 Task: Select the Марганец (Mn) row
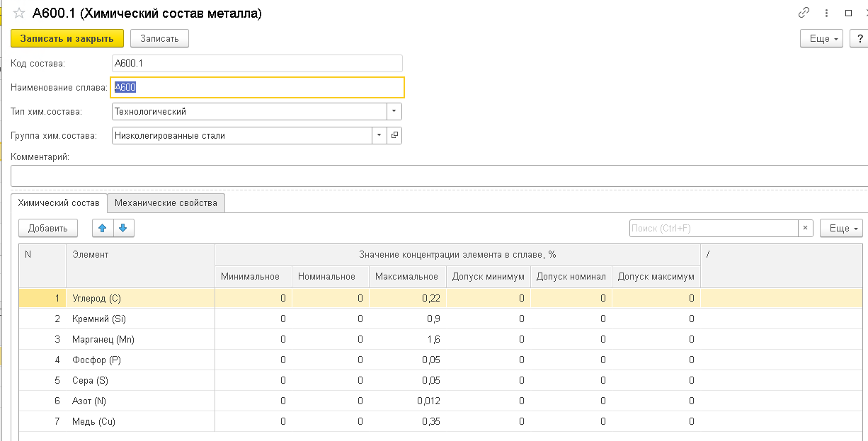[440, 339]
